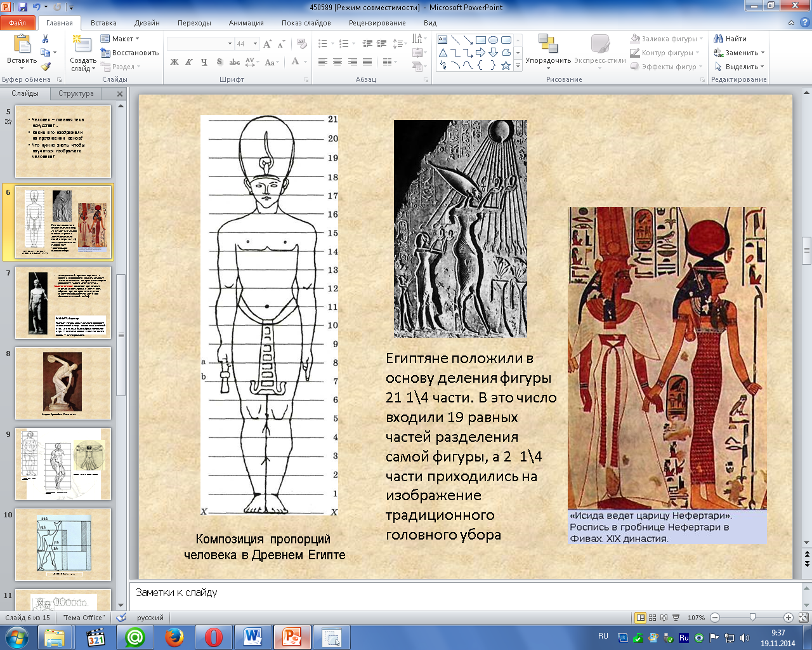Align text right in Абзац group
Viewport: 812px width, 650px height.
point(352,62)
